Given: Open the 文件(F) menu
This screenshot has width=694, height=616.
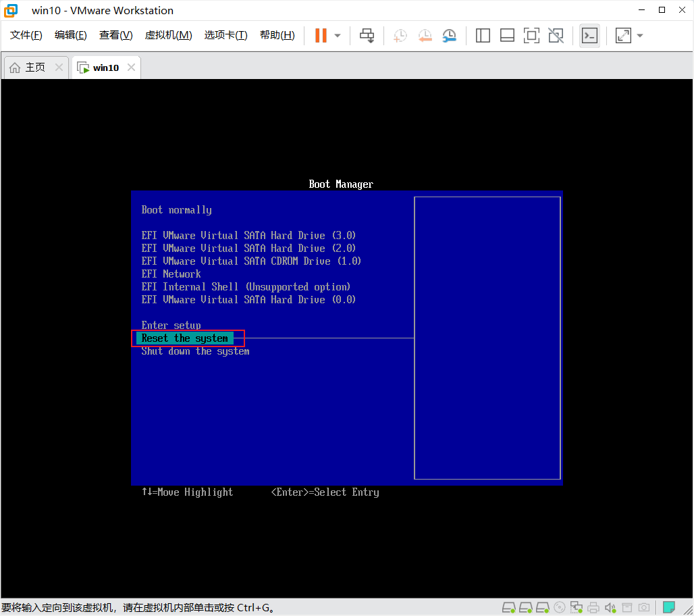Looking at the screenshot, I should pyautogui.click(x=26, y=35).
